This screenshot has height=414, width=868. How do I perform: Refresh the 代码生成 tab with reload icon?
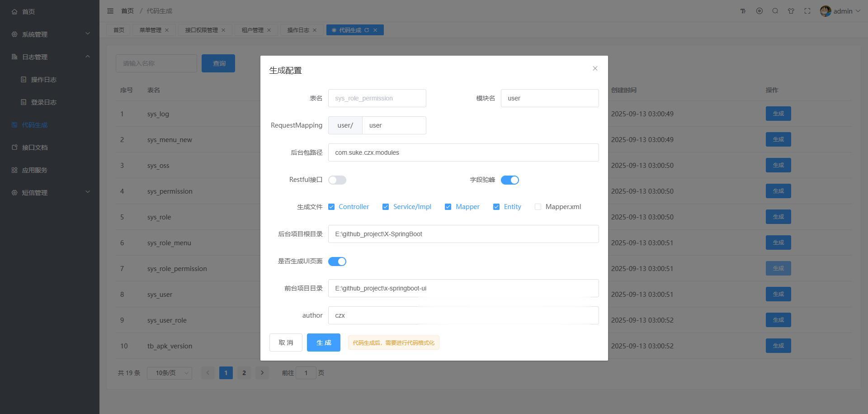[367, 30]
